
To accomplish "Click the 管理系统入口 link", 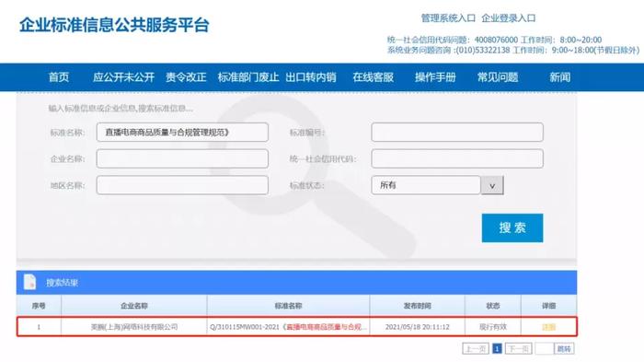I will (x=448, y=18).
